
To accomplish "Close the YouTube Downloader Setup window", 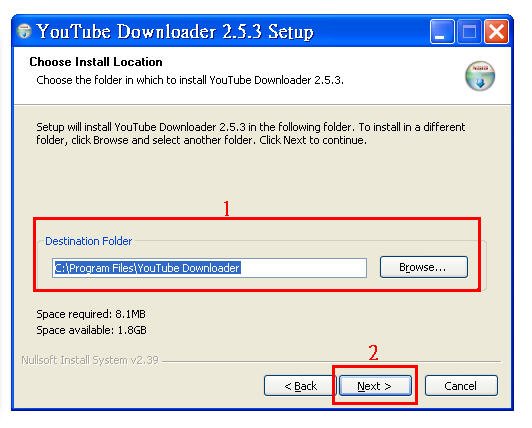I will click(496, 32).
